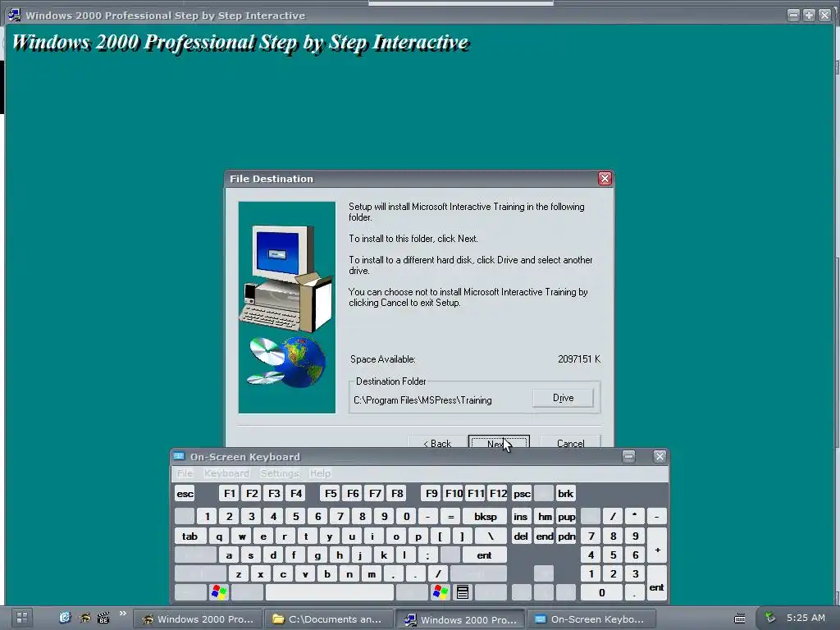Click the esc key on On-Screen Keyboard
840x630 pixels.
point(185,493)
